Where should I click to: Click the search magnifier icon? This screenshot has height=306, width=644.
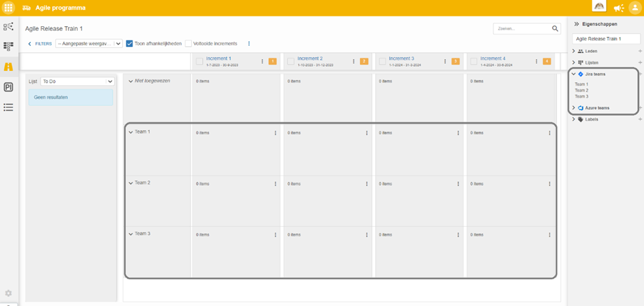(x=555, y=28)
